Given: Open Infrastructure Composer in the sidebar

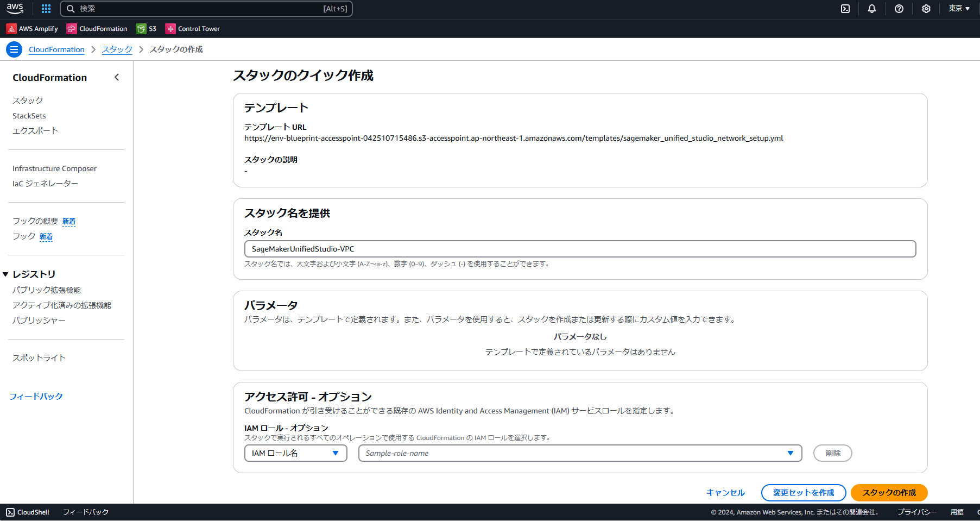Looking at the screenshot, I should coord(55,168).
